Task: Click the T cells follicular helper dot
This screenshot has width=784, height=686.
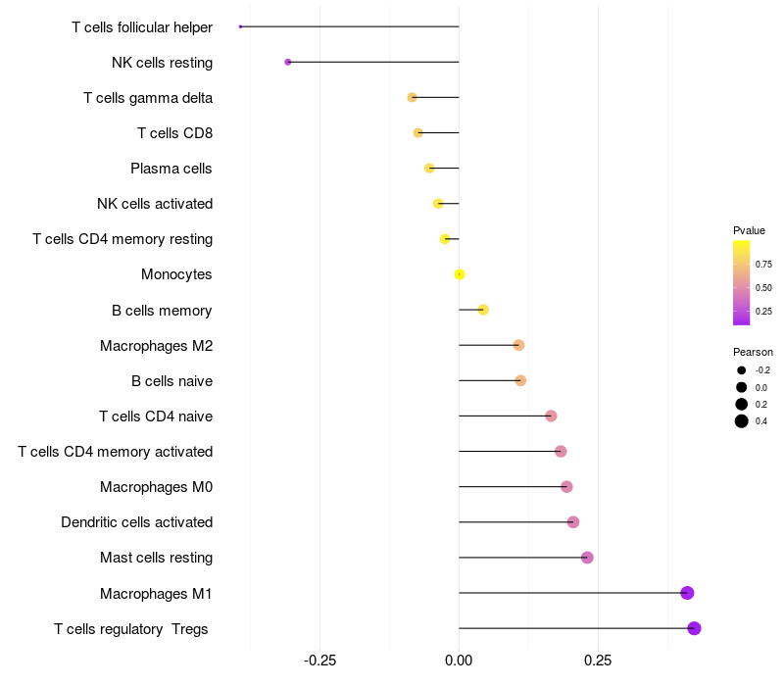Action: point(240,26)
